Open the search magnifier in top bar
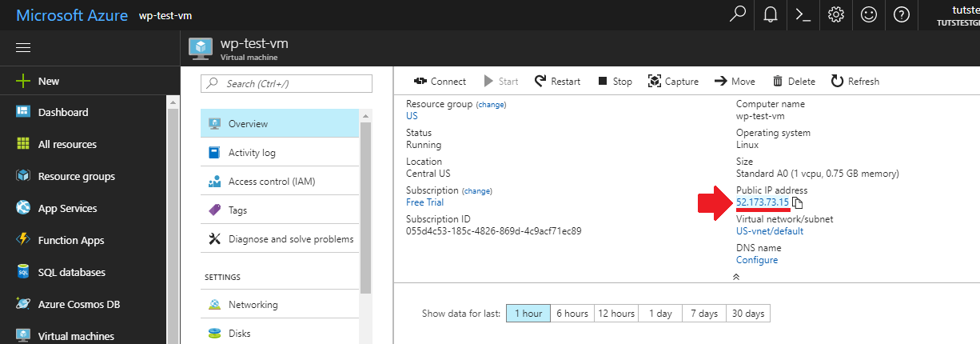 pos(738,14)
